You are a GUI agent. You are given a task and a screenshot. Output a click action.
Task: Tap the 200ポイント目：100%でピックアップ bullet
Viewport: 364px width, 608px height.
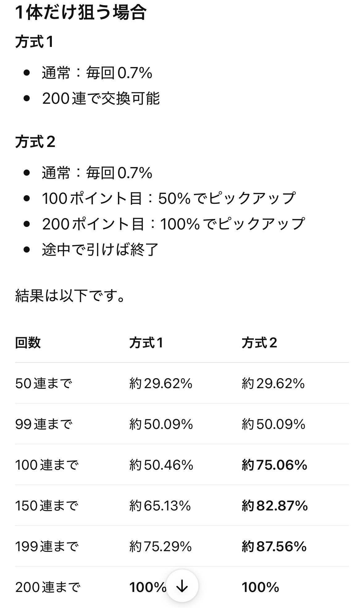pos(174,224)
